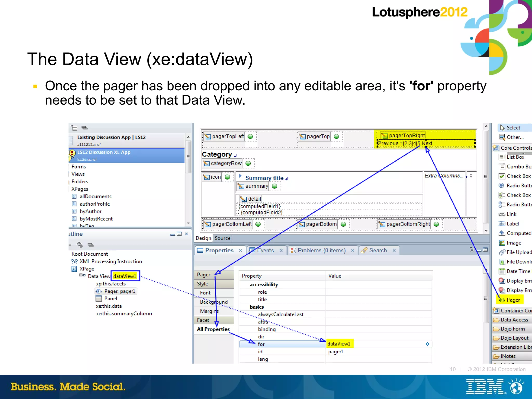Select the All Properties section
This screenshot has height=399, width=532.
[214, 329]
